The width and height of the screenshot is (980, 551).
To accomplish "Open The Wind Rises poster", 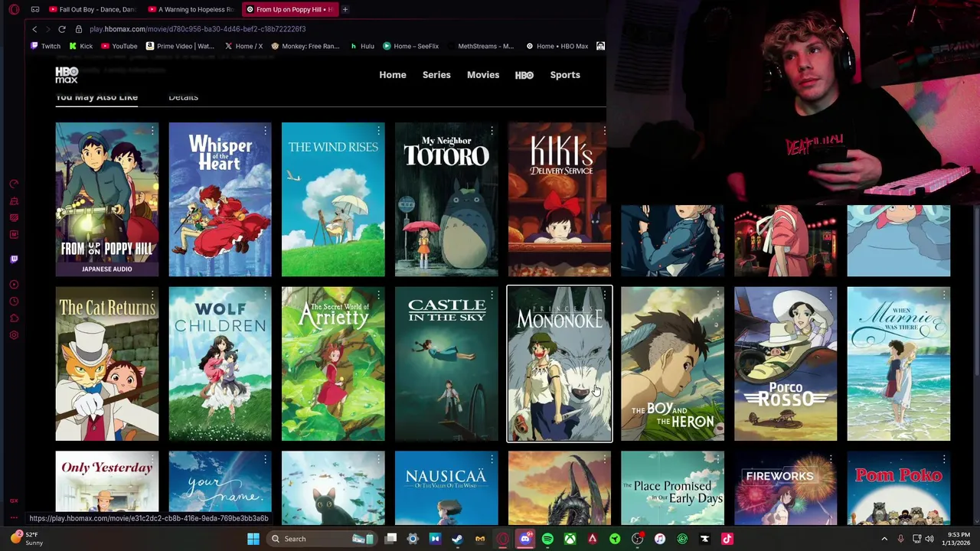I will (x=333, y=199).
